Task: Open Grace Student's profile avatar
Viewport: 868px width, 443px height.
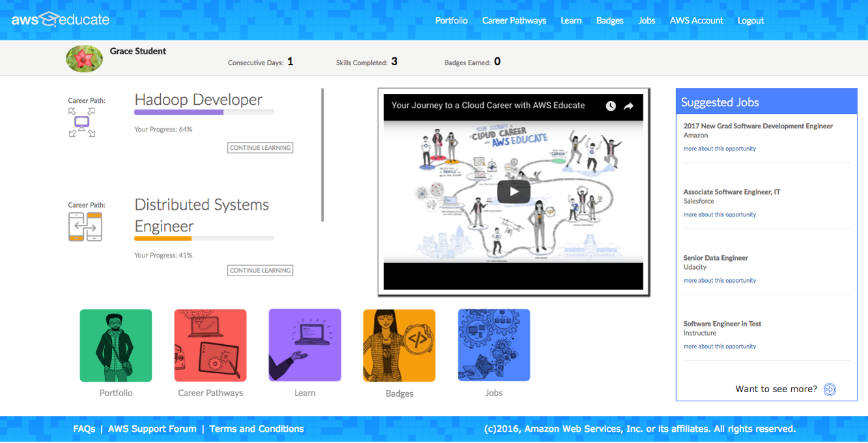Action: coord(84,59)
